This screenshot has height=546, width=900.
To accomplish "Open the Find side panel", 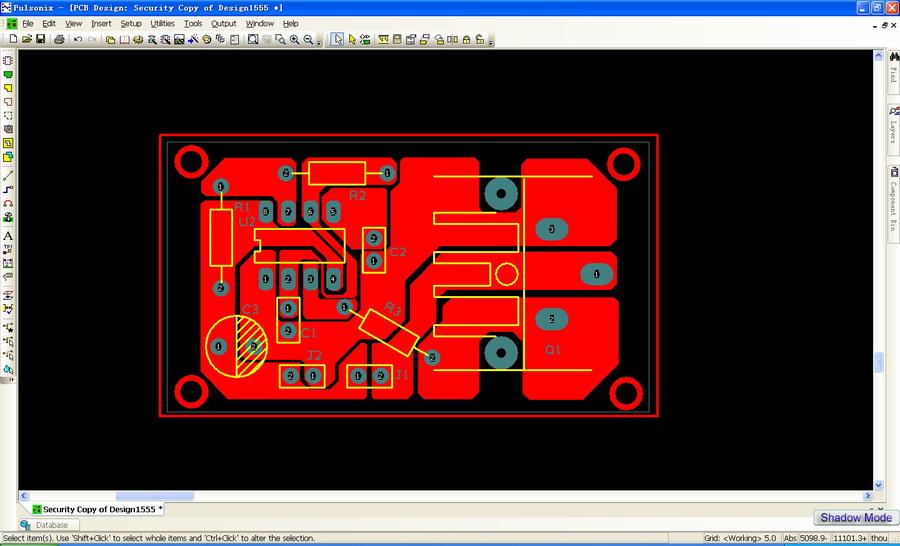I will point(894,68).
